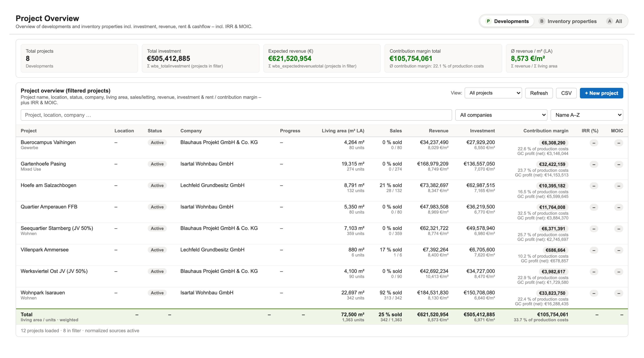Open Seequartier Starnberg (JV 50%) project
Screen dimensions: 644x358
coord(57,228)
